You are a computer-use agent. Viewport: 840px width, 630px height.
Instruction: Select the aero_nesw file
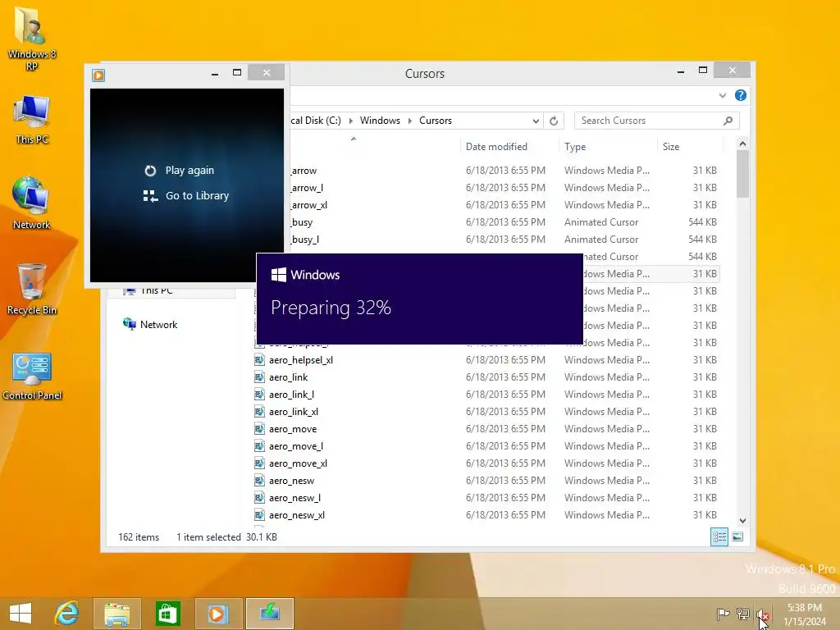point(291,481)
